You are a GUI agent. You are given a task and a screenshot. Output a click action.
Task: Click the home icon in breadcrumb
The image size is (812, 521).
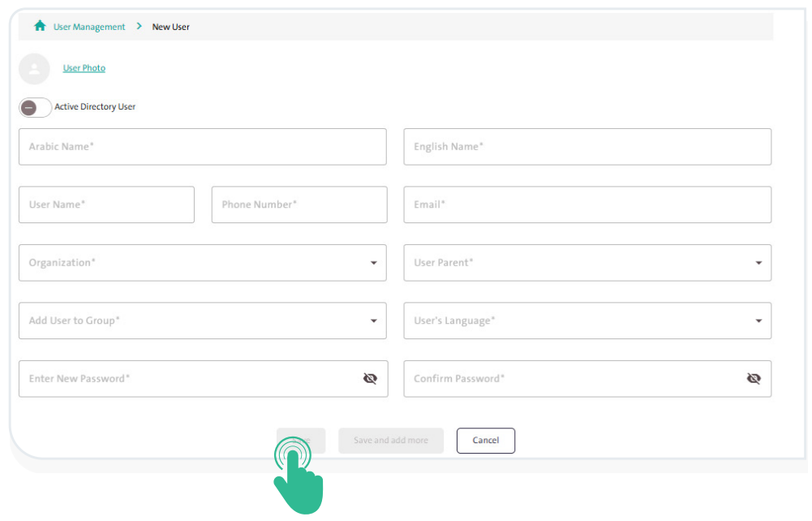40,26
